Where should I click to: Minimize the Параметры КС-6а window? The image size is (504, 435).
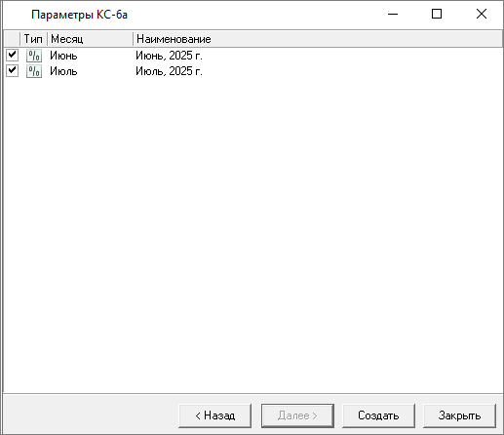click(x=393, y=14)
